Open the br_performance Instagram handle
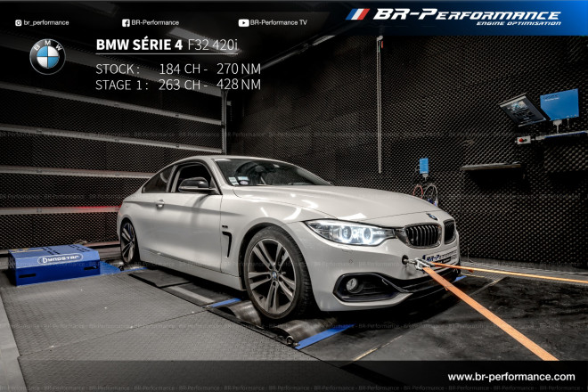The width and height of the screenshot is (588, 392). 52,22
